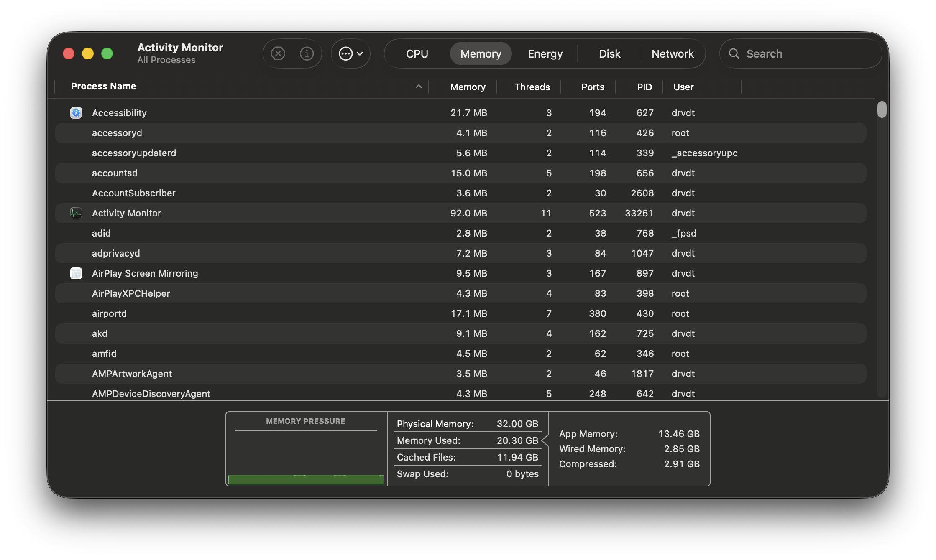Switch to the CPU tab
The width and height of the screenshot is (936, 560).
[x=417, y=53]
